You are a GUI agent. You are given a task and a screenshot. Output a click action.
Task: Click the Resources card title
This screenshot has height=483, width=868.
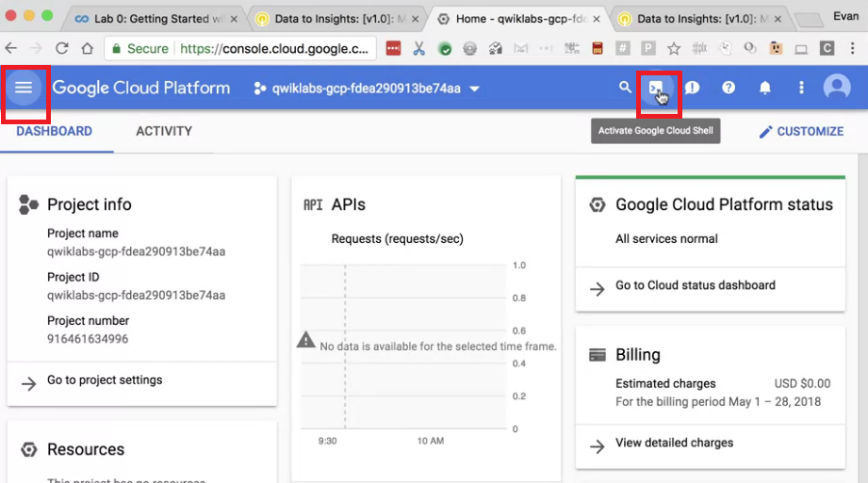click(x=86, y=449)
